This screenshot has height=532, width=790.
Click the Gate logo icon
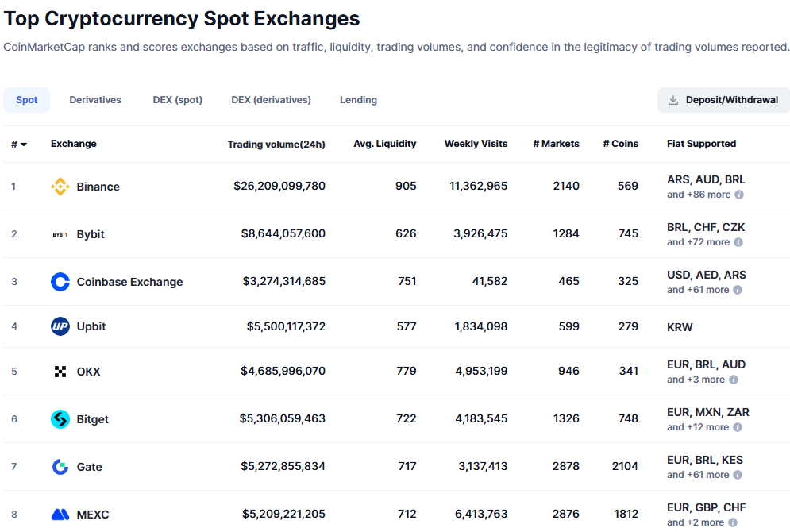60,467
